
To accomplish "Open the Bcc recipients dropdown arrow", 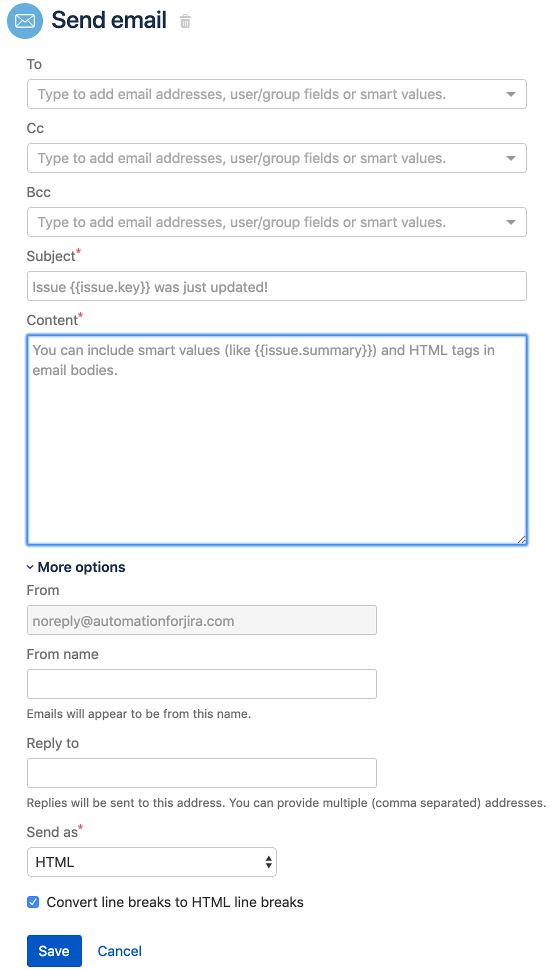I will coord(510,222).
